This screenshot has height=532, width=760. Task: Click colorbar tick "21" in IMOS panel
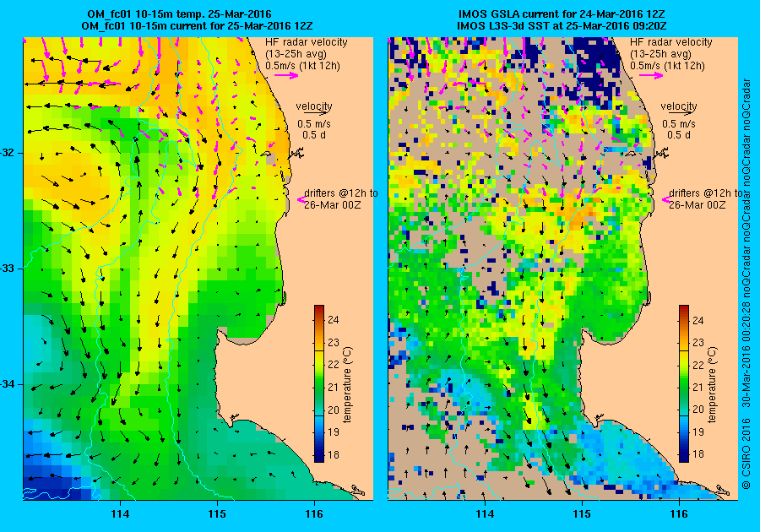coord(698,387)
